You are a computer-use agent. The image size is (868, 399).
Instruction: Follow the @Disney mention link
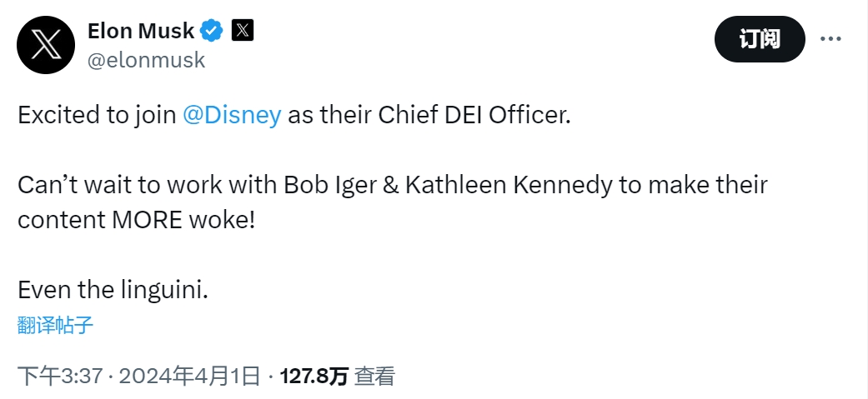pos(232,115)
